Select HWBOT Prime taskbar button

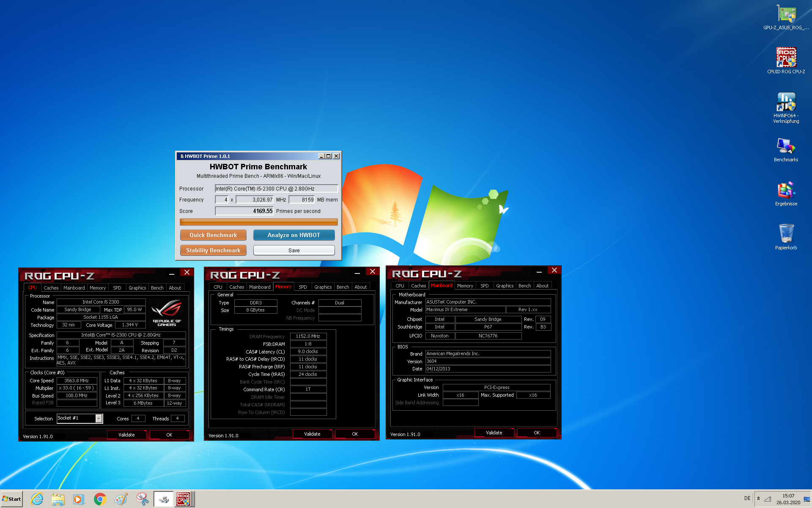163,499
